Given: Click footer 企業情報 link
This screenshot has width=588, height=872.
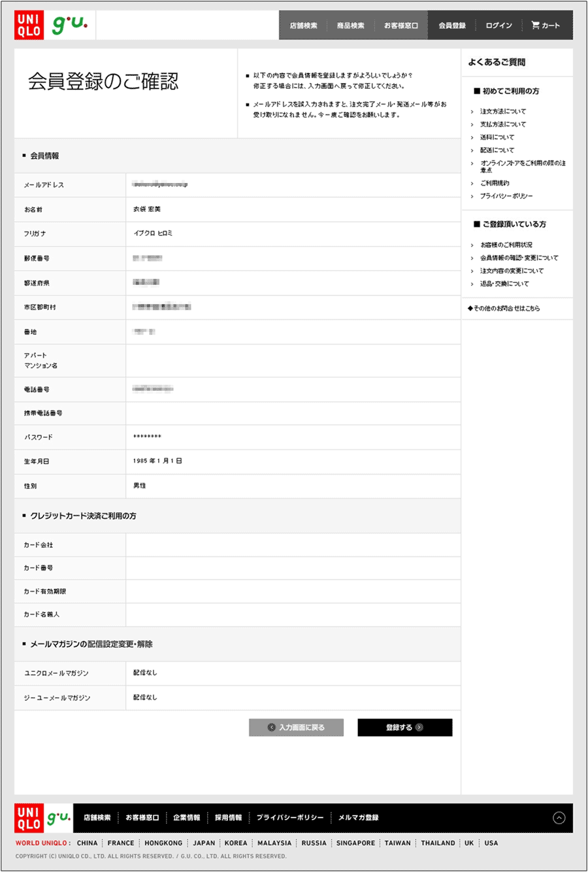Looking at the screenshot, I should (187, 818).
